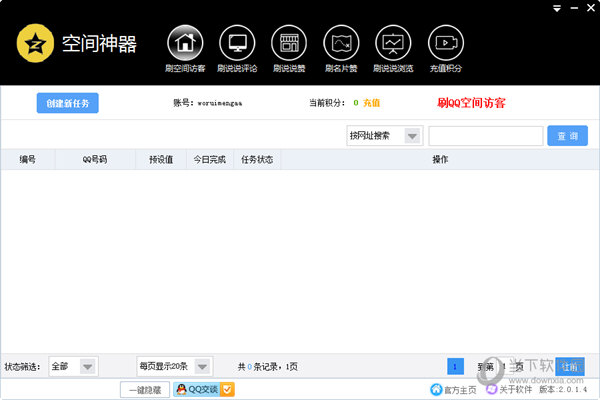600x400 pixels.
Task: Open the title bar dropdown menu icon
Action: coord(557,8)
